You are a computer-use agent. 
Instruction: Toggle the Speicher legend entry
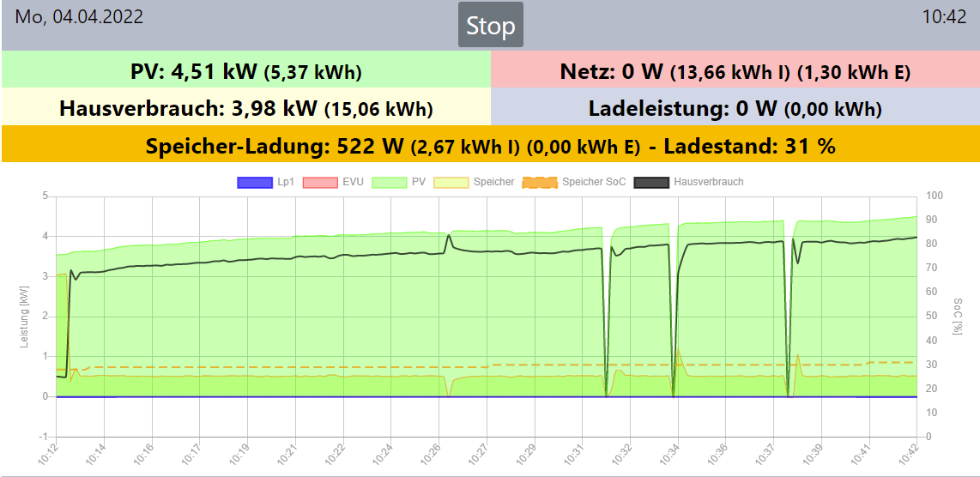pos(474,183)
